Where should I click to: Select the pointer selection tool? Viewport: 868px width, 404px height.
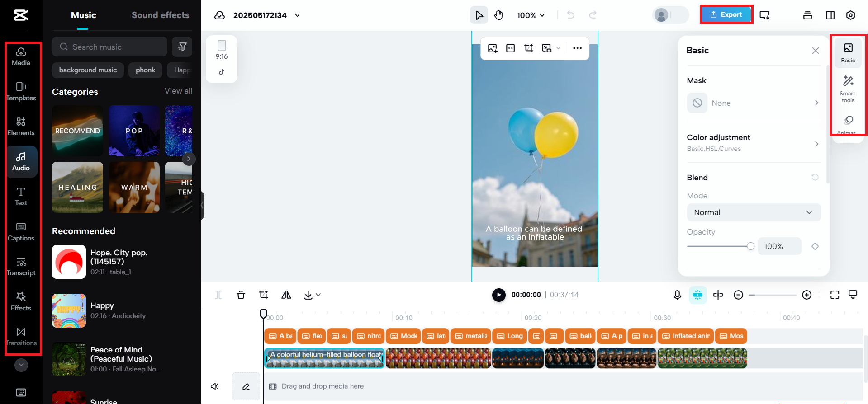pos(479,15)
